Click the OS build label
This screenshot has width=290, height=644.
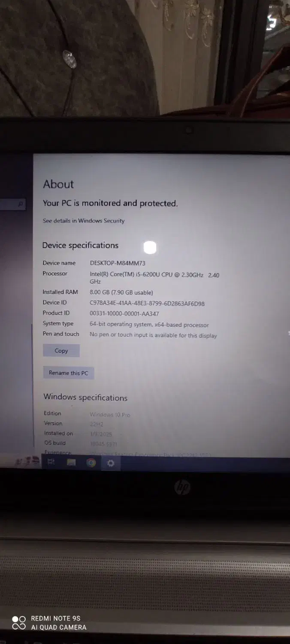55,443
